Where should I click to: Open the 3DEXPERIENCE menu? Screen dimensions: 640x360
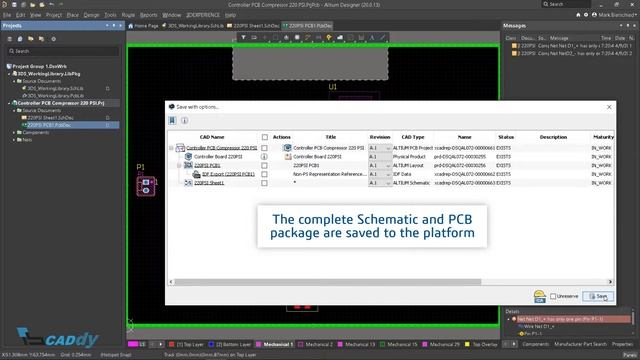click(203, 15)
